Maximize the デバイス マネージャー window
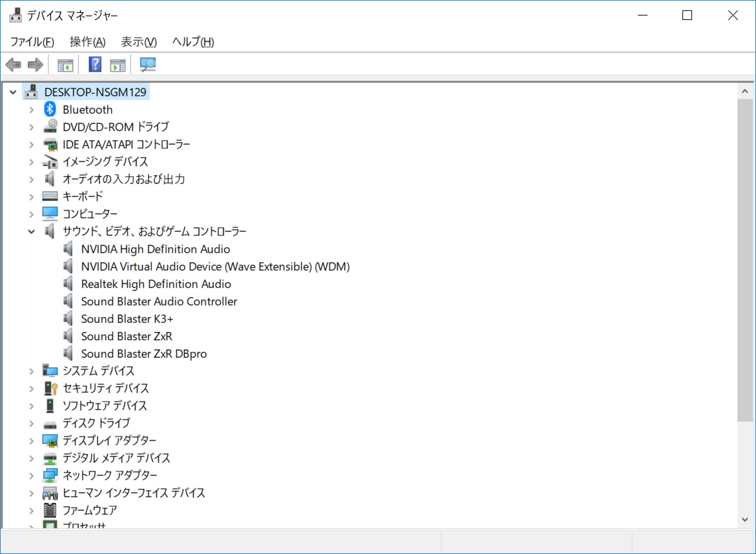Image resolution: width=756 pixels, height=554 pixels. (x=687, y=15)
